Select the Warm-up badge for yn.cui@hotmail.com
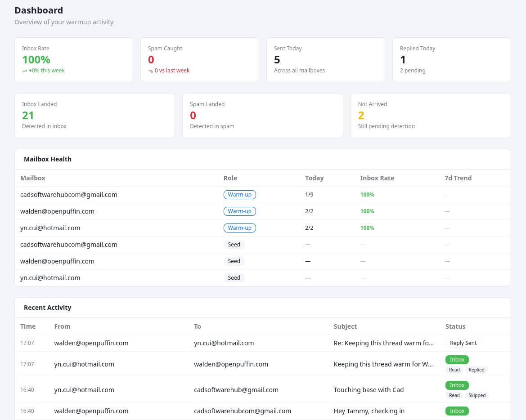 click(240, 228)
